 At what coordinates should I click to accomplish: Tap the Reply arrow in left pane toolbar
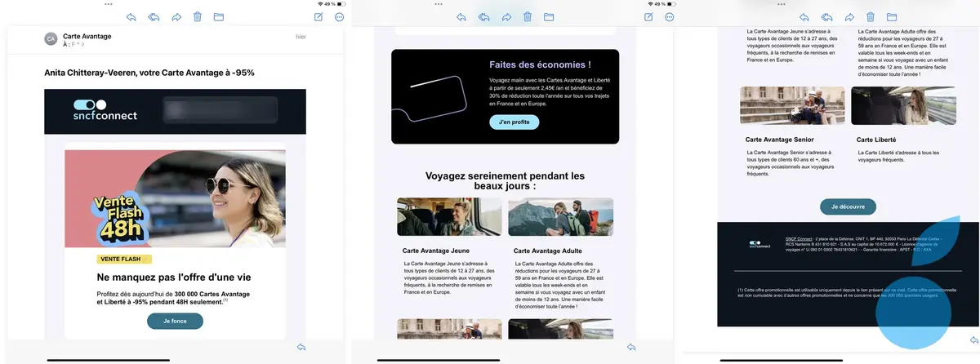[131, 16]
